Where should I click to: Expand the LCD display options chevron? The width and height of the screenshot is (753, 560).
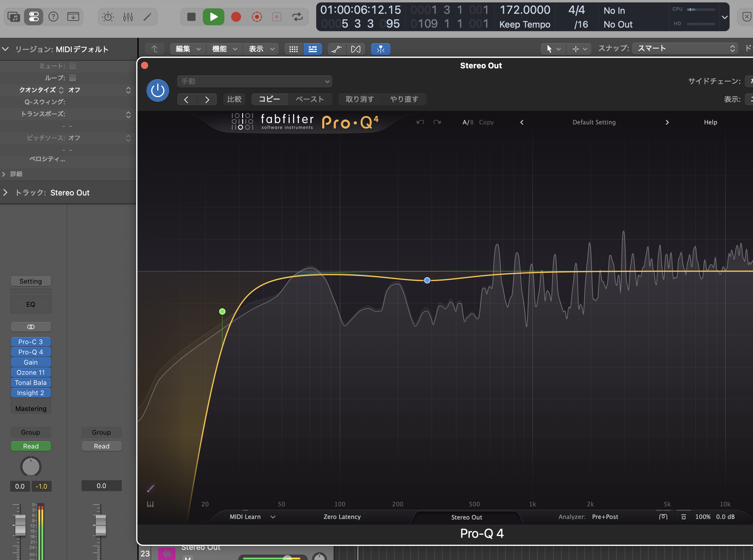tap(724, 17)
